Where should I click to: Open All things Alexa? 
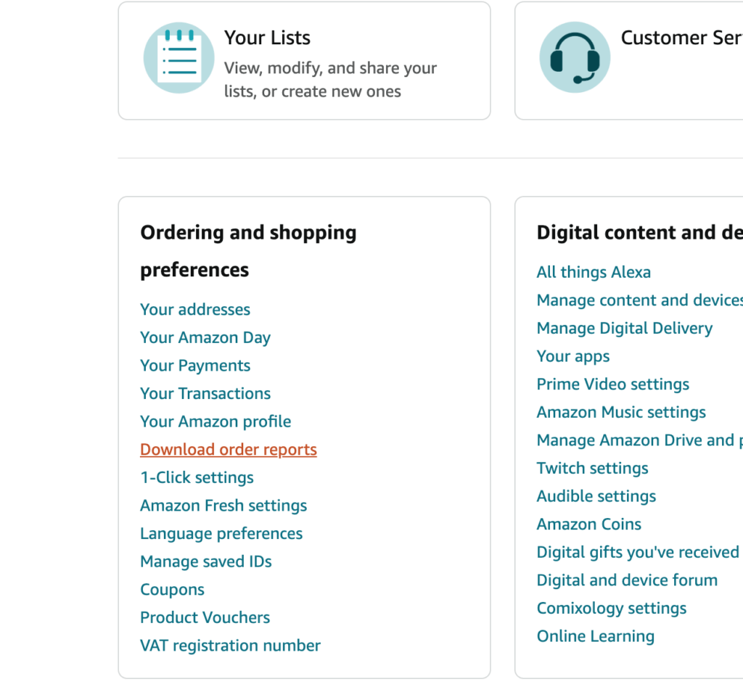[594, 272]
